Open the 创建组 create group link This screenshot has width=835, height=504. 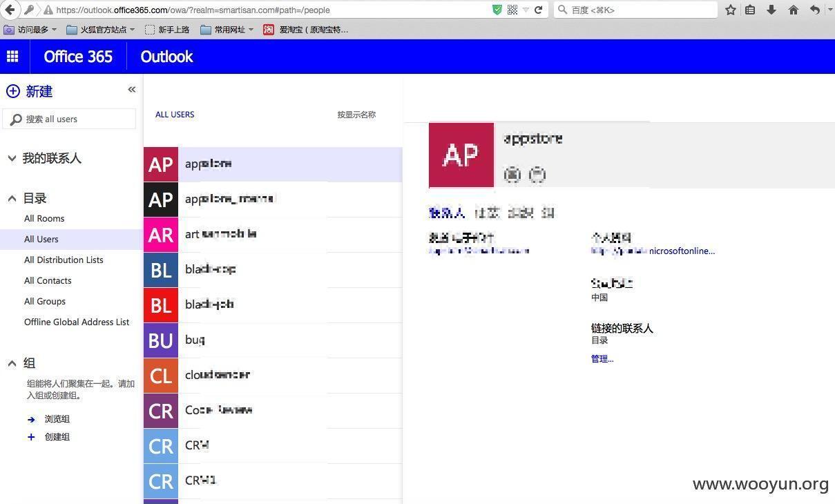(x=57, y=437)
